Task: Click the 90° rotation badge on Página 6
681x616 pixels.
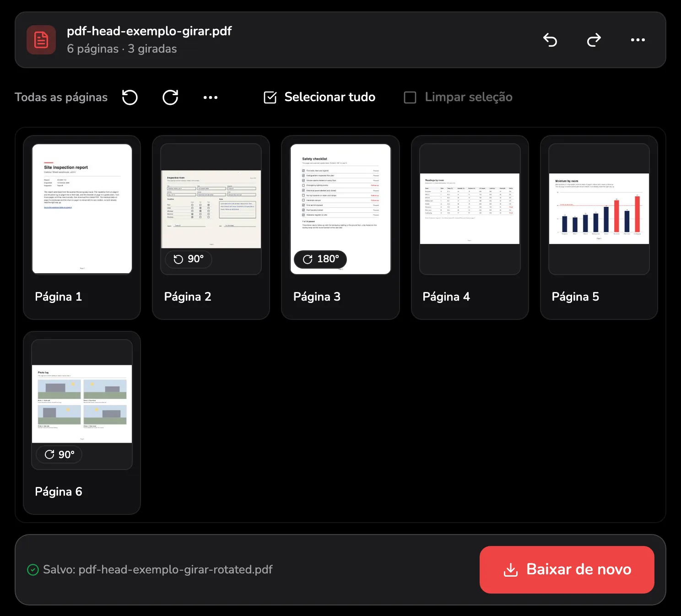Action: point(59,454)
